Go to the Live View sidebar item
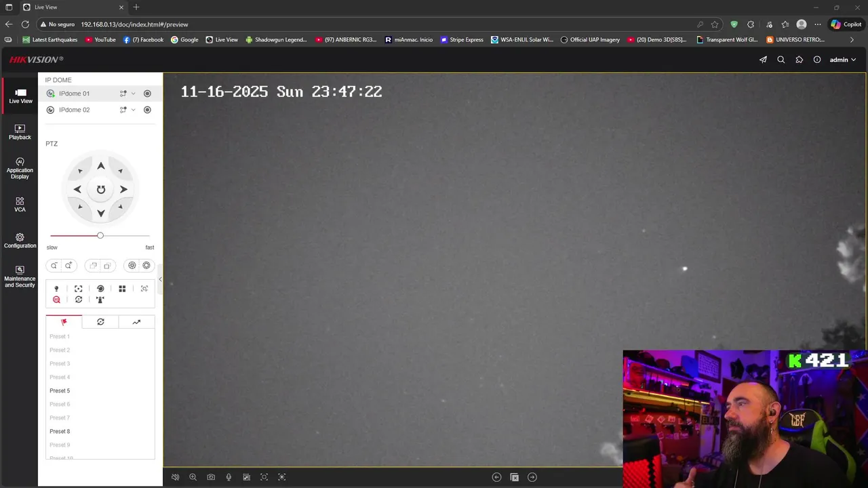 coord(20,96)
